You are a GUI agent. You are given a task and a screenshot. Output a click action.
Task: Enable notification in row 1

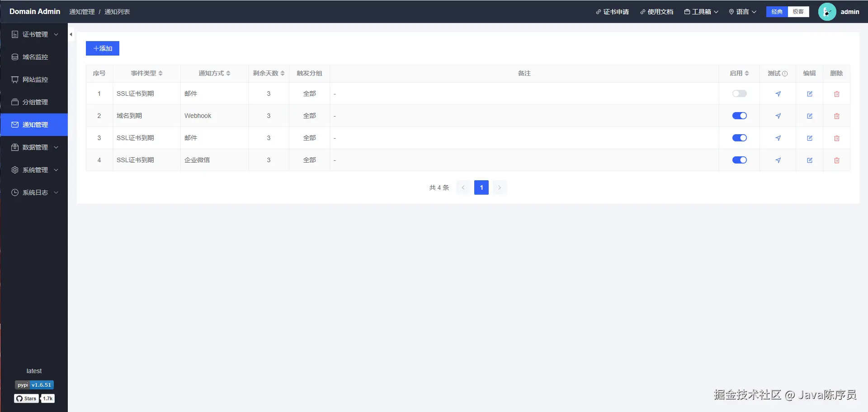740,94
